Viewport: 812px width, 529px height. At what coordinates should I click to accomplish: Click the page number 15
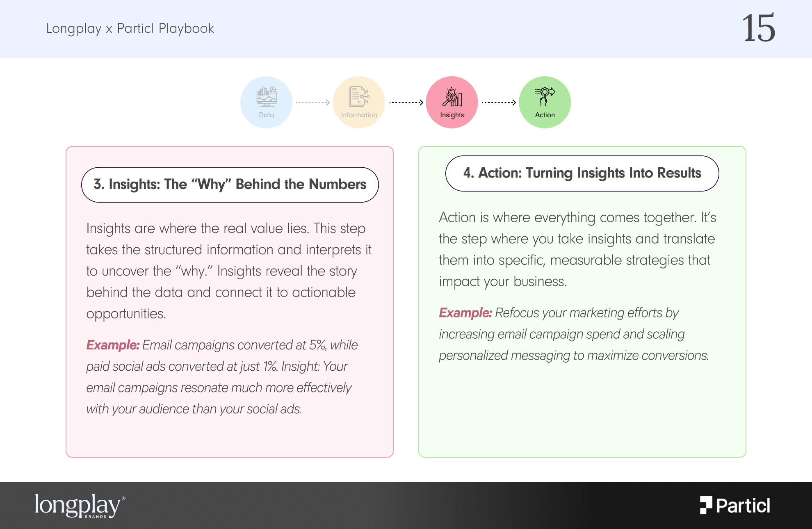click(x=759, y=28)
